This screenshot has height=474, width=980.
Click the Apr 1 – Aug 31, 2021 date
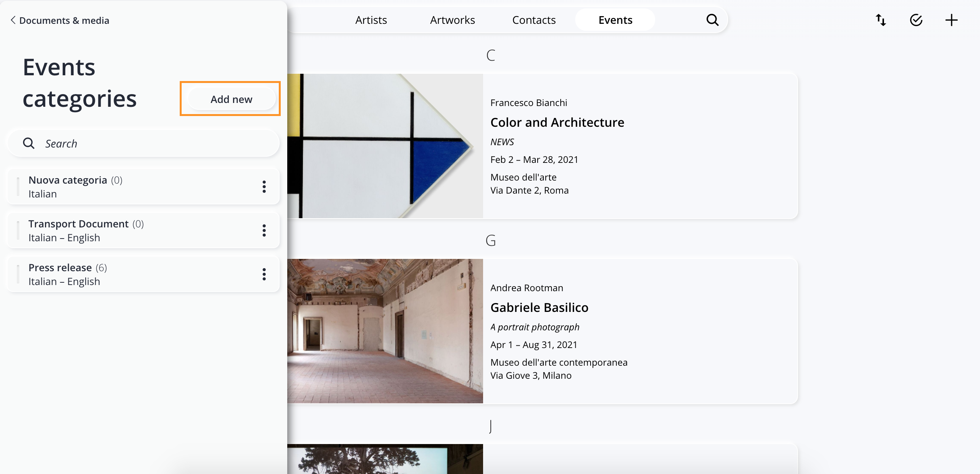(x=534, y=345)
